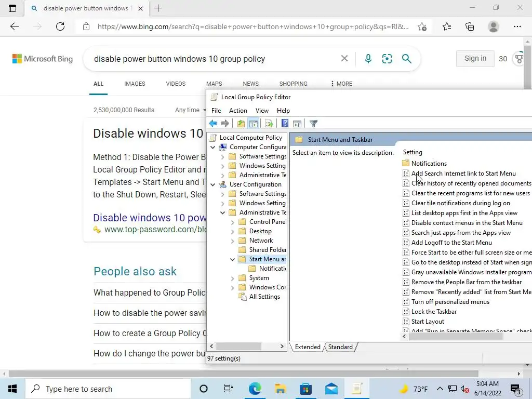Open the Notifications folder in settings list
The width and height of the screenshot is (532, 399).
tap(429, 164)
